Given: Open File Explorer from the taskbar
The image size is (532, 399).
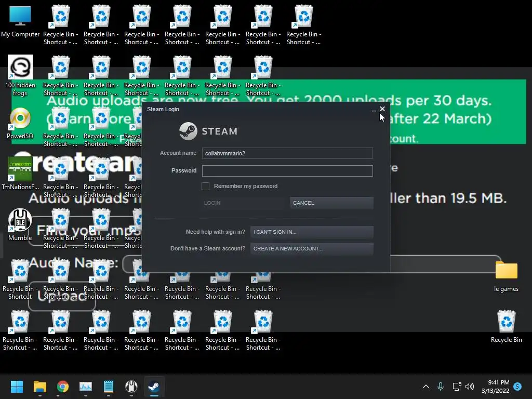Looking at the screenshot, I should pos(39,387).
